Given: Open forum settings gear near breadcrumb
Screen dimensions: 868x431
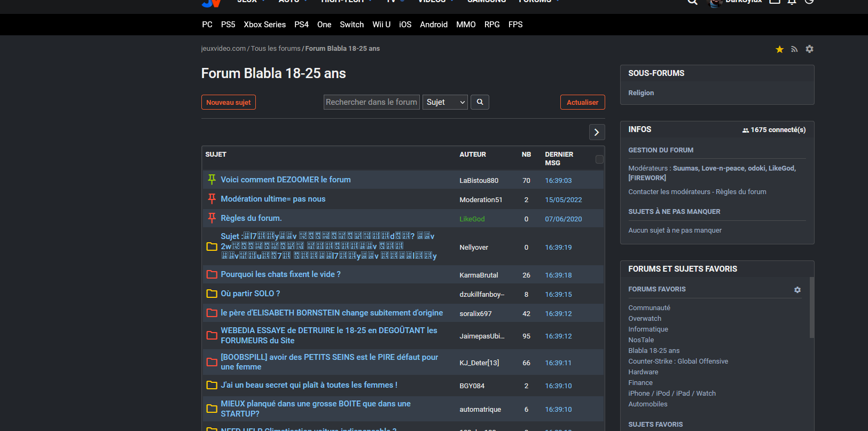Looking at the screenshot, I should (809, 49).
